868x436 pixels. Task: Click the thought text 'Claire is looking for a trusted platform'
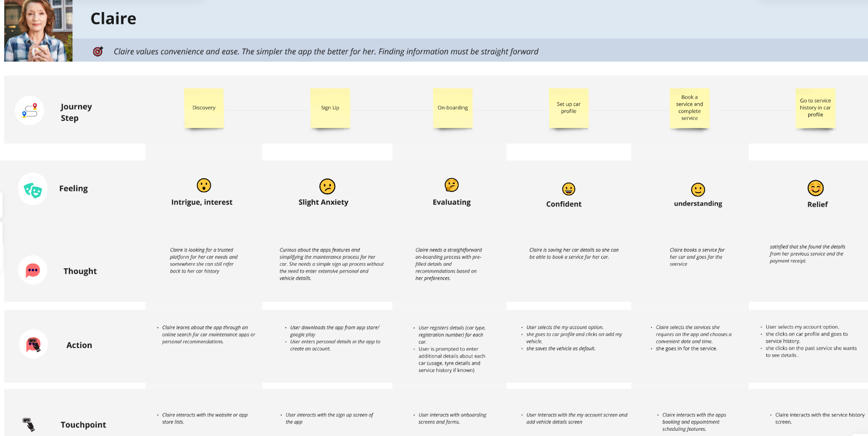click(203, 260)
